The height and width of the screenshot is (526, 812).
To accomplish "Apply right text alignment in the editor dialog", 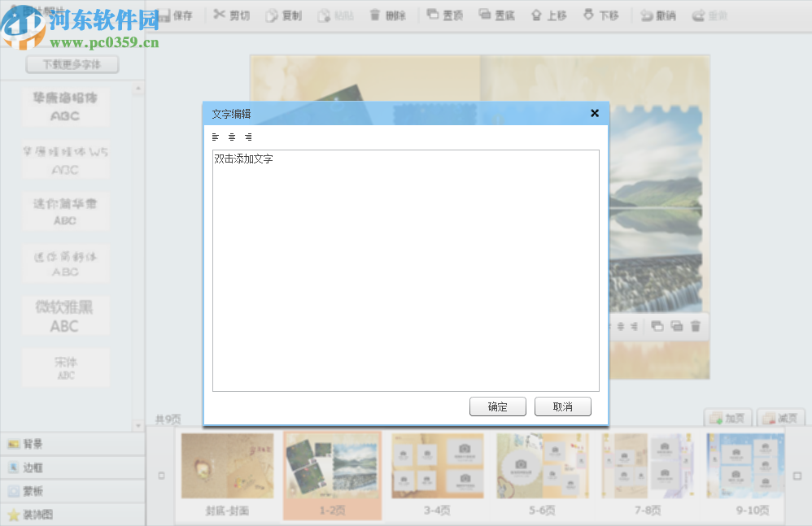I will [x=247, y=137].
